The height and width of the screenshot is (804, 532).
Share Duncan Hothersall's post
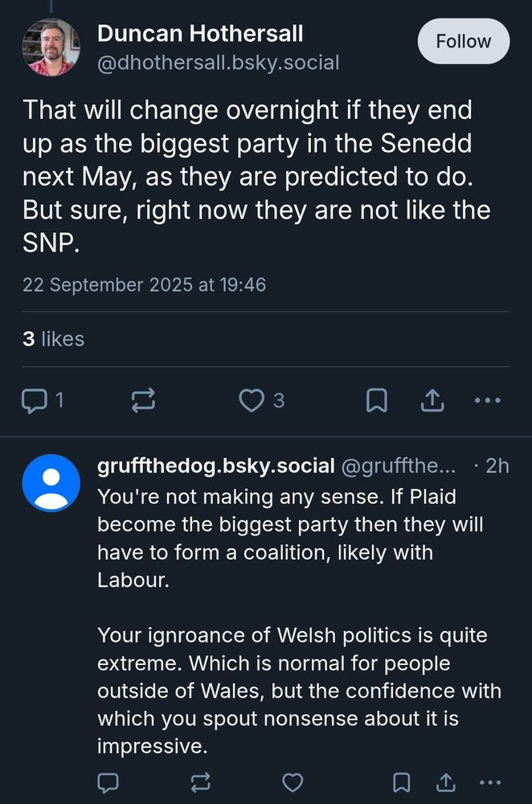432,400
